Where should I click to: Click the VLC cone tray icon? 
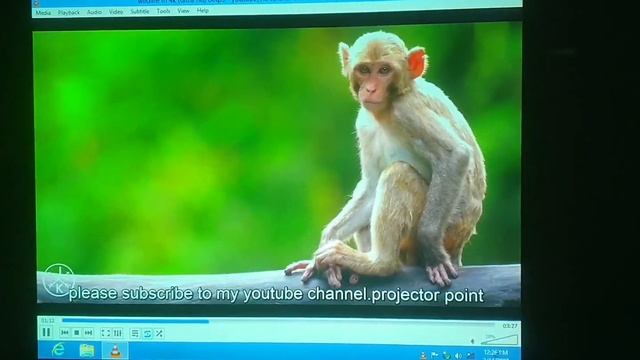tap(423, 356)
